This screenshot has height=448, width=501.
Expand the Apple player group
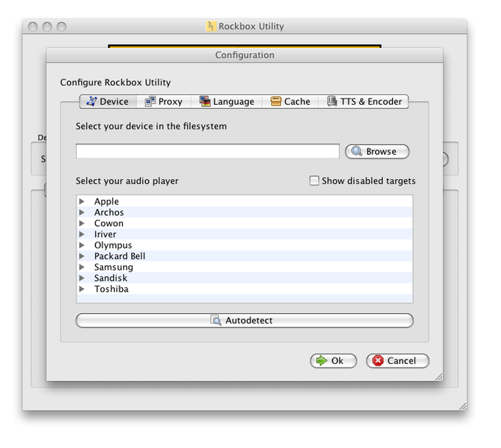[x=82, y=201]
